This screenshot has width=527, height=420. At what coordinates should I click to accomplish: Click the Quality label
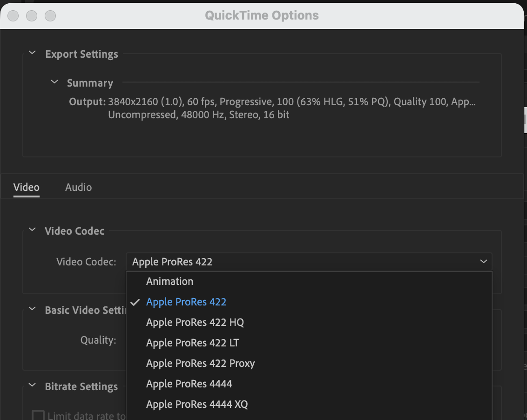[x=98, y=340]
